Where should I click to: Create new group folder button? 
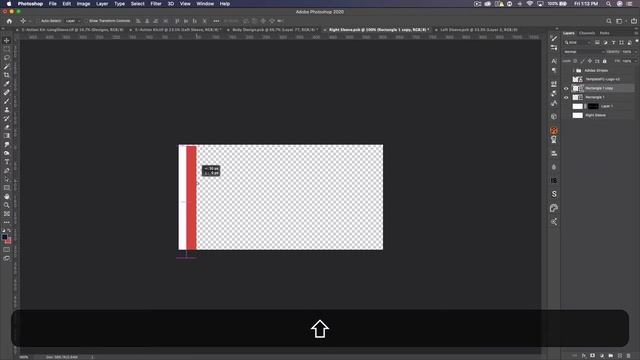[611, 356]
